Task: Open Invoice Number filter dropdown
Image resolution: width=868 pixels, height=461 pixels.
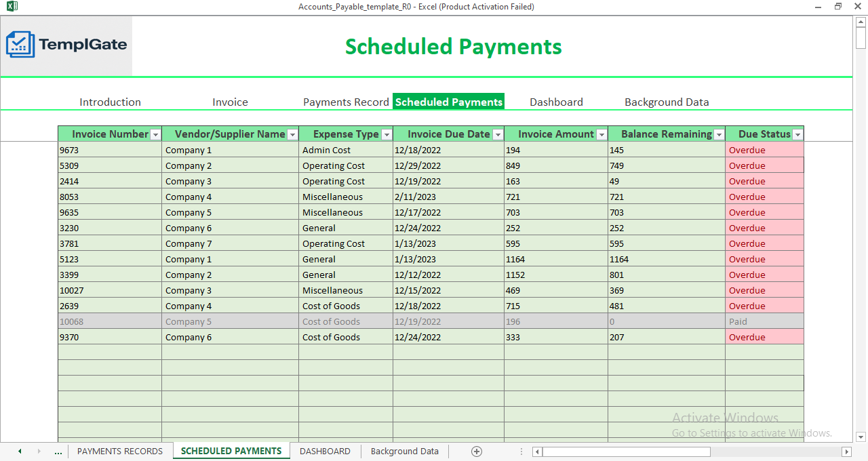Action: [x=155, y=134]
